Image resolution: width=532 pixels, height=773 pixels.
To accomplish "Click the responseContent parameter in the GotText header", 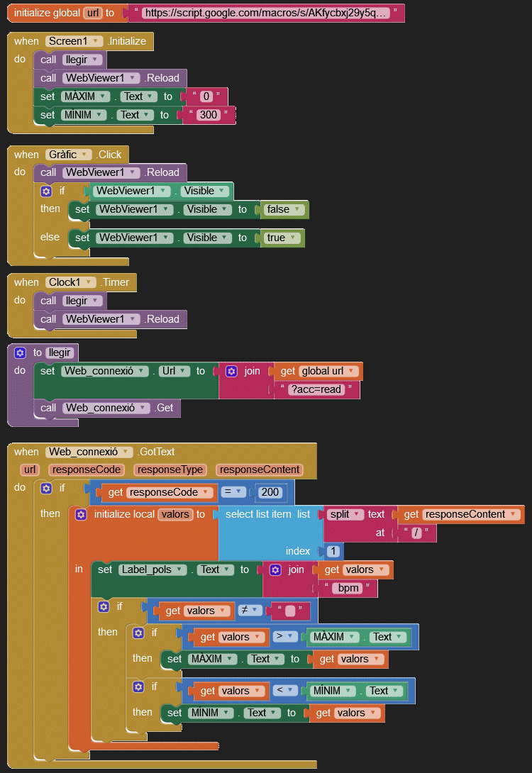I will coord(260,469).
